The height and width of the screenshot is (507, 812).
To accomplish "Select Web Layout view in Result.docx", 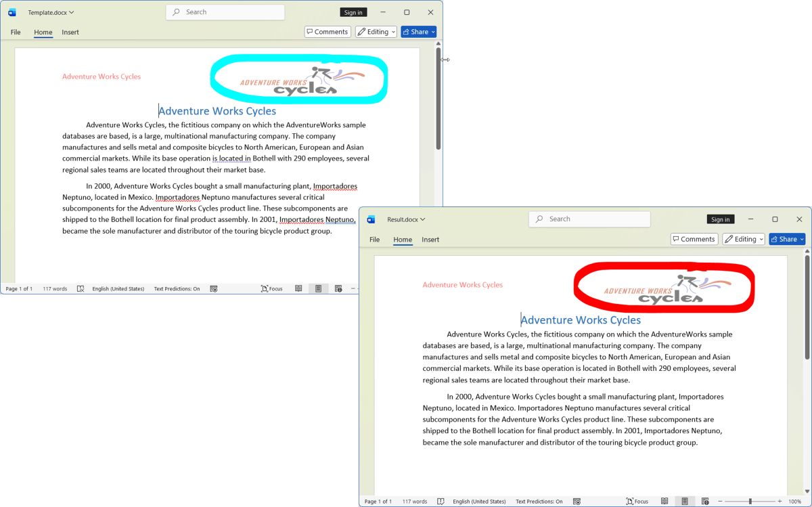I will [x=704, y=502].
